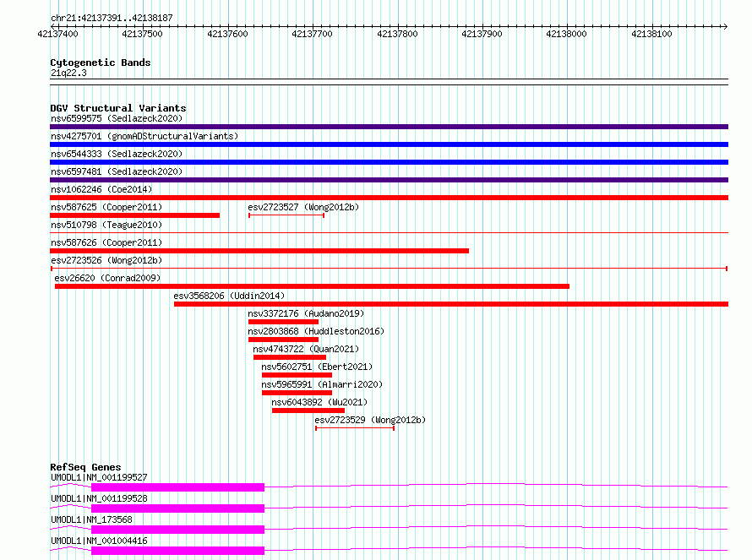
Task: Select cytogenetic band 21q22.3 label
Action: (x=68, y=73)
